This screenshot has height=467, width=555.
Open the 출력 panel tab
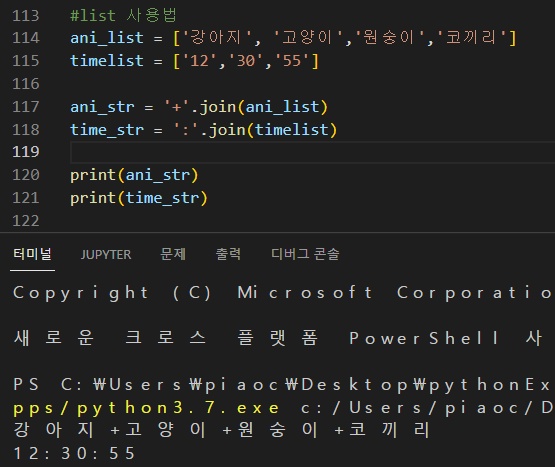pyautogui.click(x=228, y=254)
